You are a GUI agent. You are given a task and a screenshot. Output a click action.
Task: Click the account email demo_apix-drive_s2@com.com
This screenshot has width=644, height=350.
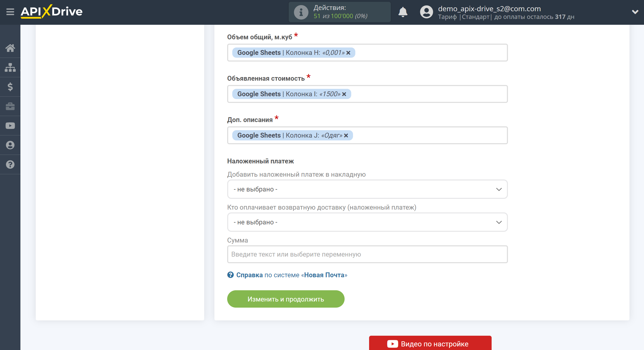coord(489,9)
